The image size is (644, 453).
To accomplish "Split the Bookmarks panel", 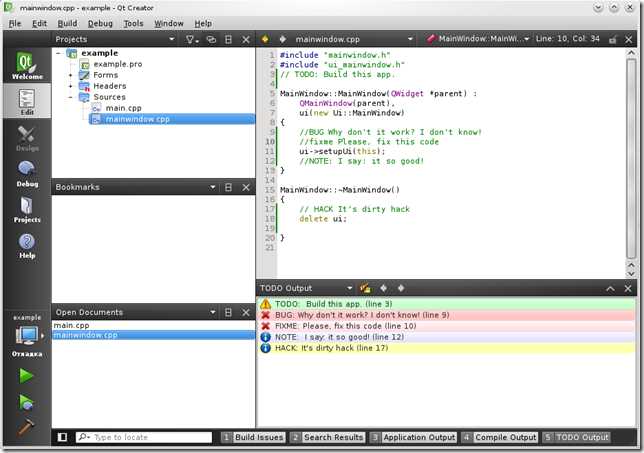I will tap(228, 187).
